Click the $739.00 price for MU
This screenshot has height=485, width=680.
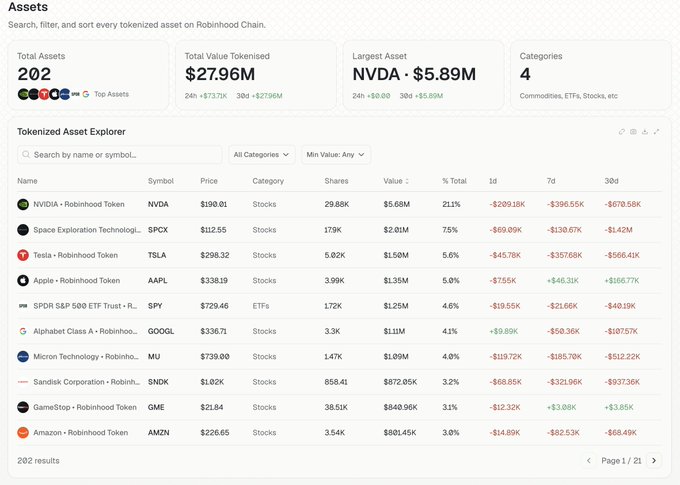(x=215, y=357)
